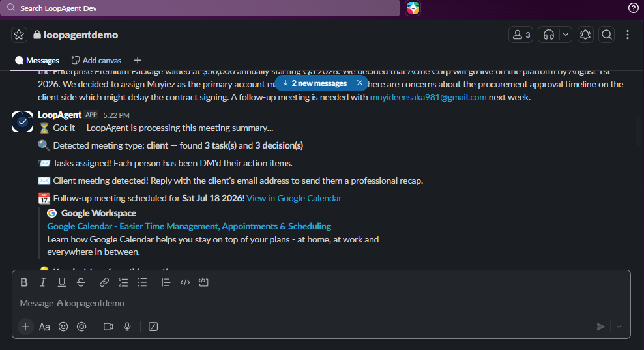Open the Add canvas tab
Screen dimensions: 644x350
coord(96,61)
